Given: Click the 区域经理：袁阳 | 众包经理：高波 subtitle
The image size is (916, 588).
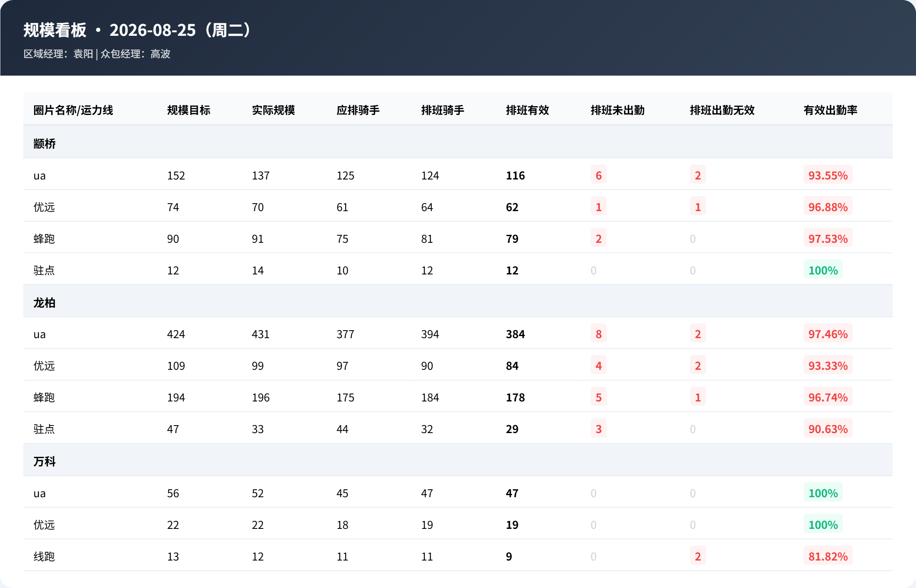Looking at the screenshot, I should 97,54.
